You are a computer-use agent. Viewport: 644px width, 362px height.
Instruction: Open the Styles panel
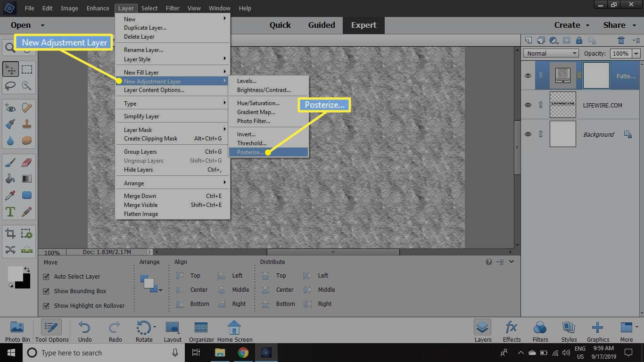[x=569, y=331]
